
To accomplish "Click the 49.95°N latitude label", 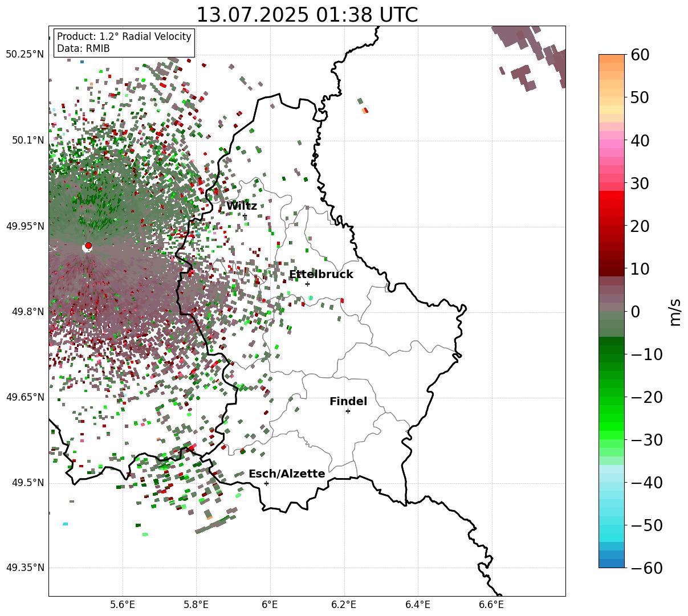I will [25, 226].
